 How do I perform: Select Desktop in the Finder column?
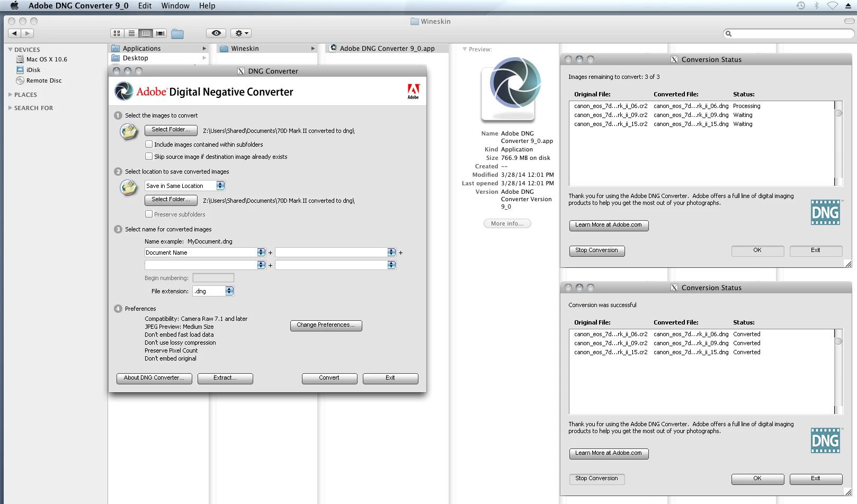pos(159,58)
